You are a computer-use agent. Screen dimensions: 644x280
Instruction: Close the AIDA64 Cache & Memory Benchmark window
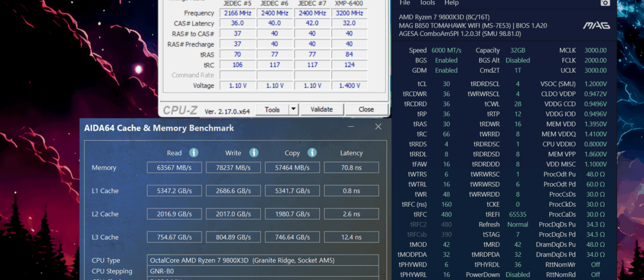tap(378, 127)
